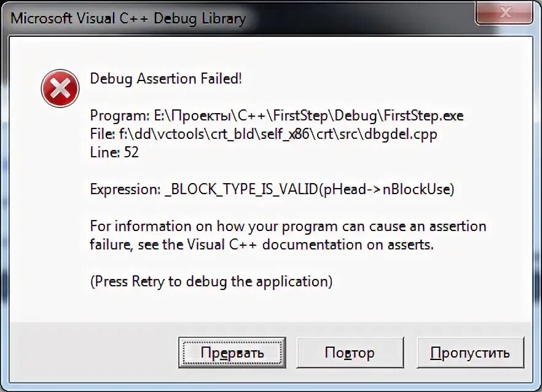
Task: Click the 'Debug Assertion Failed!' heading text
Action: (x=166, y=79)
